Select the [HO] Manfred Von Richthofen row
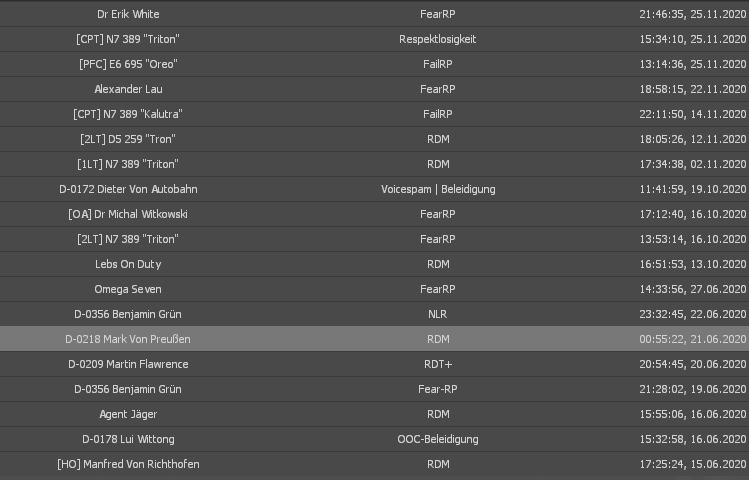This screenshot has width=749, height=480. 374,464
